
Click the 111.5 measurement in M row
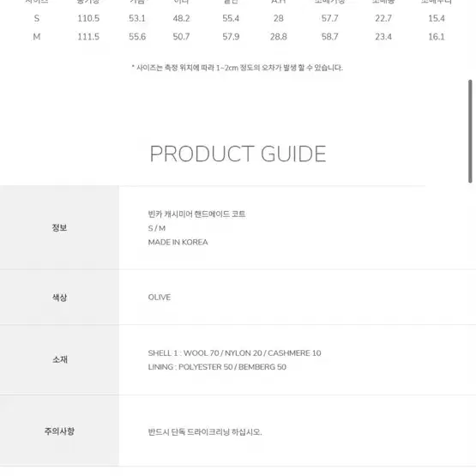click(88, 37)
